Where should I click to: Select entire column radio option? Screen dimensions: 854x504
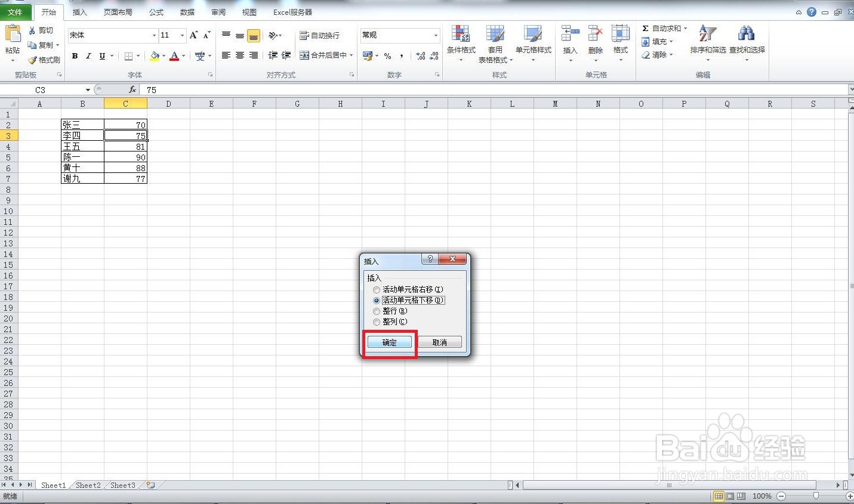(x=390, y=321)
